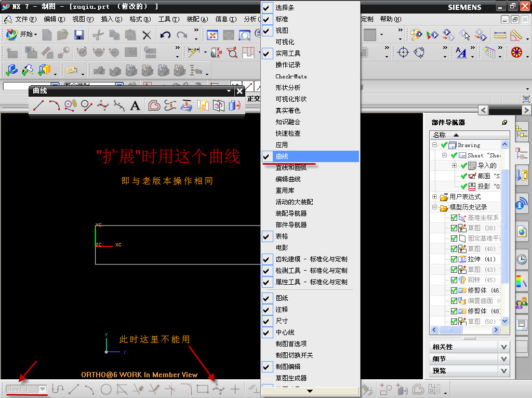Uncheck 拉伸 (41) in model history
Viewport: 532px width, 398px height.
click(454, 259)
